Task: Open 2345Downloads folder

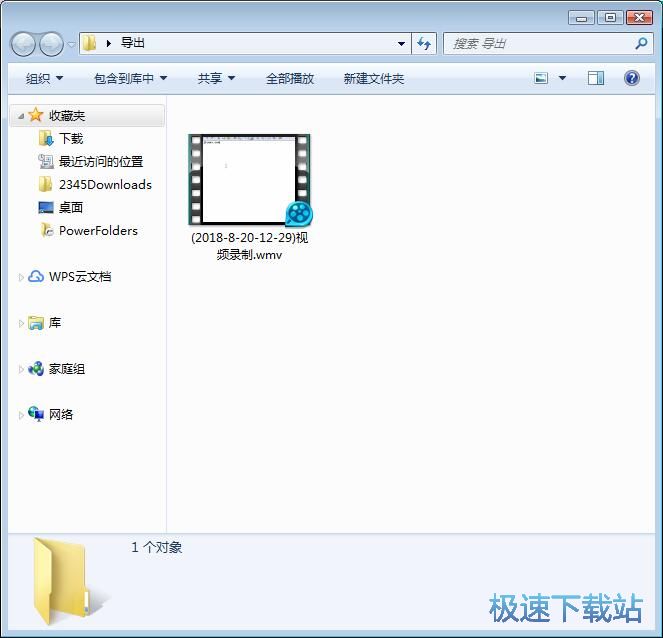Action: point(105,185)
